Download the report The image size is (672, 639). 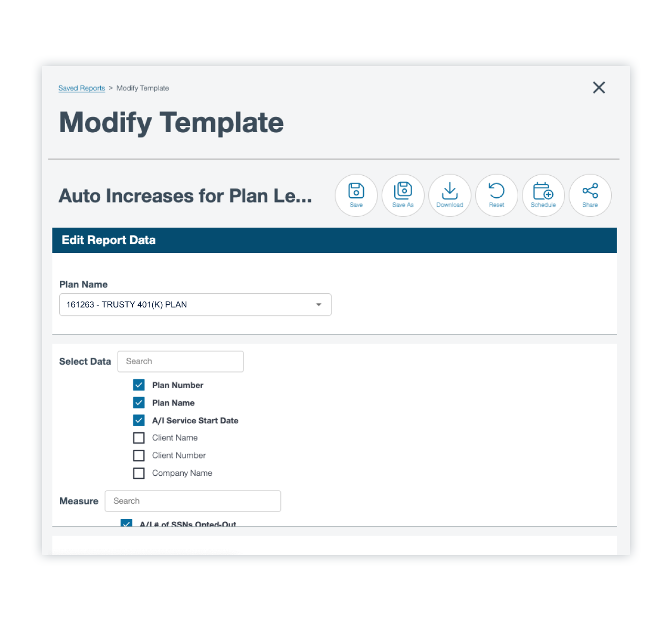(449, 195)
